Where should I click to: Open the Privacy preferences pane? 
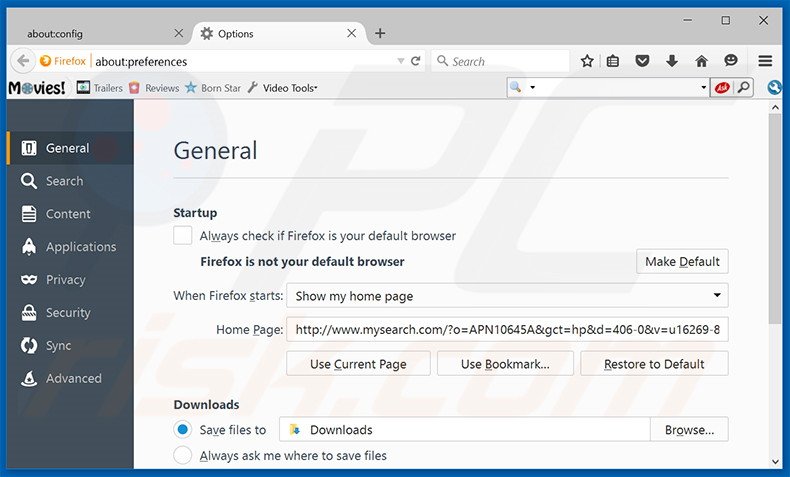[71, 280]
